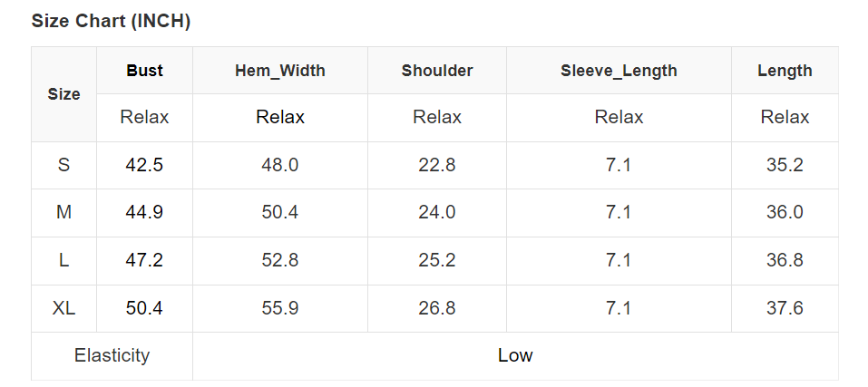Click the M size row label

[x=63, y=212]
